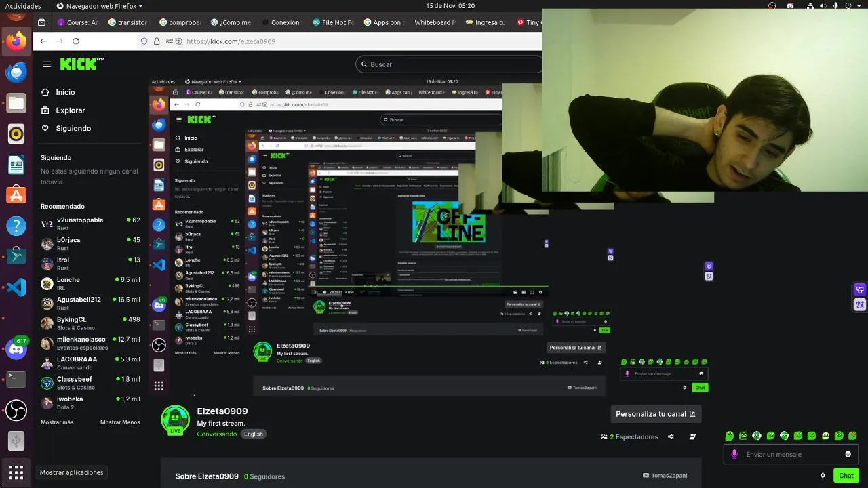Switch to the ¿Cómo me tab
This screenshot has height=488, width=868.
tap(231, 22)
